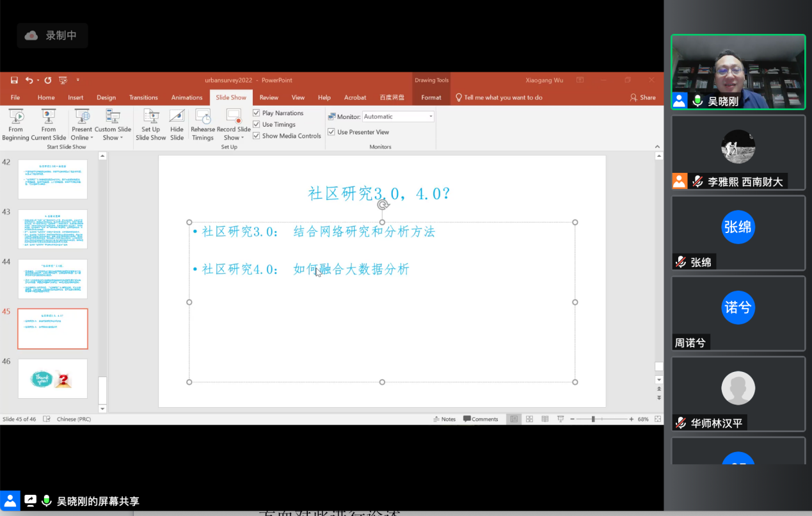The image size is (812, 516).
Task: Switch to Slide Sorter view icon
Action: (x=529, y=418)
